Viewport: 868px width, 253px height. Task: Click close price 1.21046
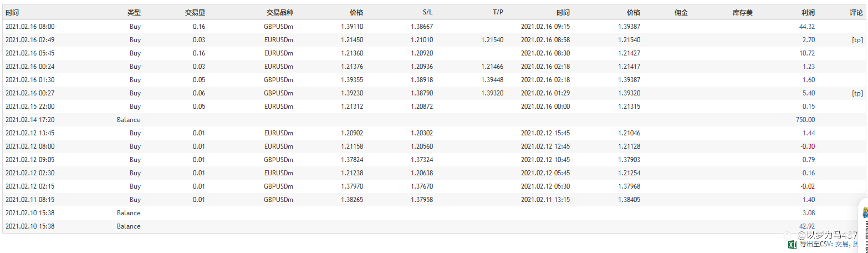click(x=629, y=133)
